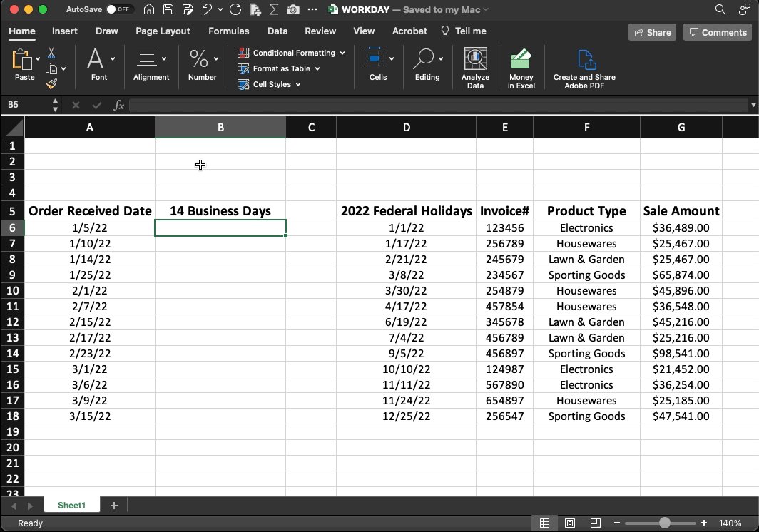Screen dimensions: 759x532
Task: Click the Save disk icon
Action: (x=168, y=9)
